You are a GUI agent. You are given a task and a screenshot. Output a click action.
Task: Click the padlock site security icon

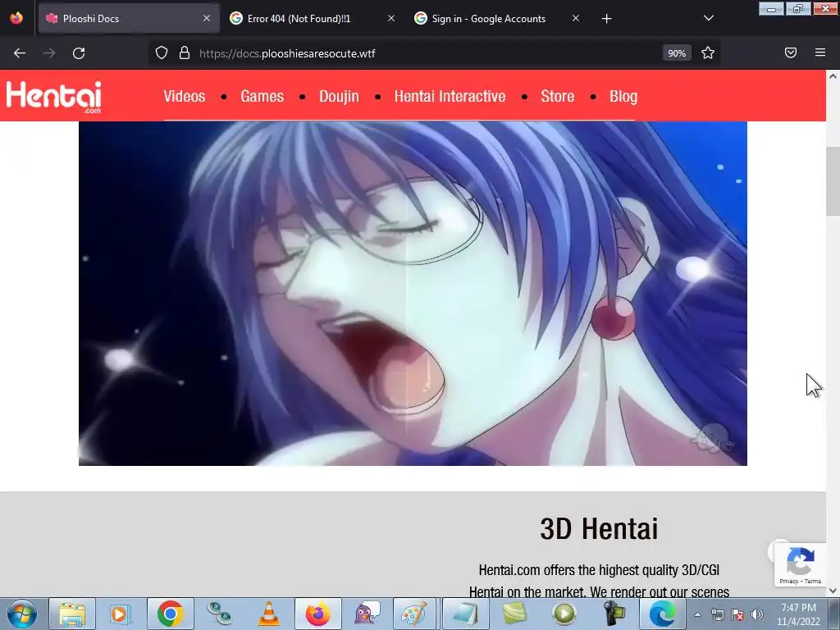coord(185,53)
